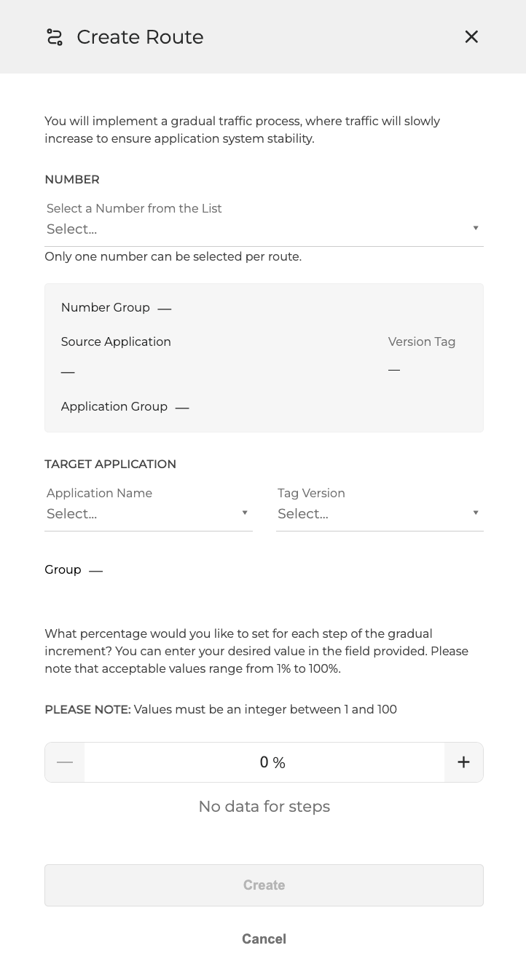This screenshot has width=526, height=980.
Task: Increase the percentage with the plus icon
Action: point(463,762)
